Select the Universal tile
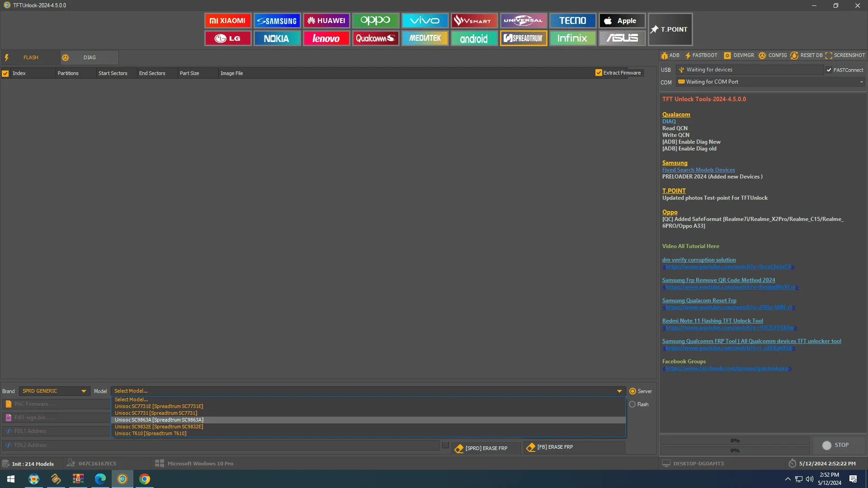This screenshot has height=488, width=868. click(x=524, y=21)
